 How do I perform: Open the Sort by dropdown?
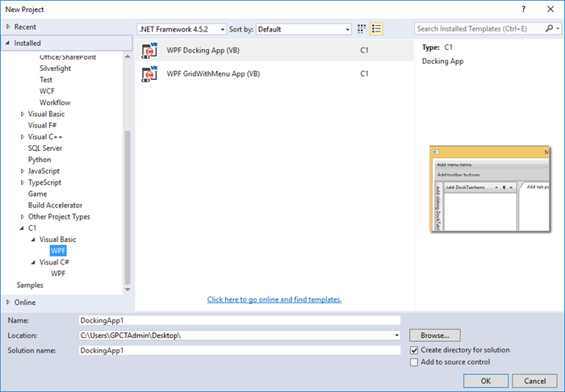pos(303,29)
